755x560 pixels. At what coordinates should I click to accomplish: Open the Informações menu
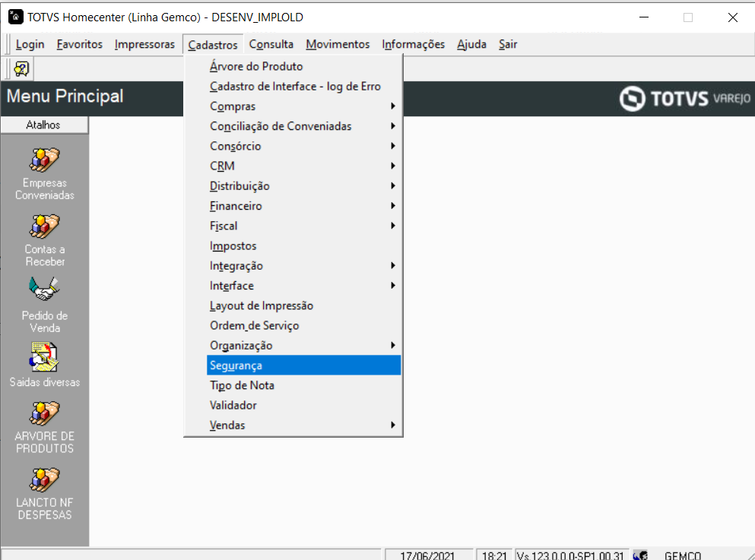tap(413, 44)
